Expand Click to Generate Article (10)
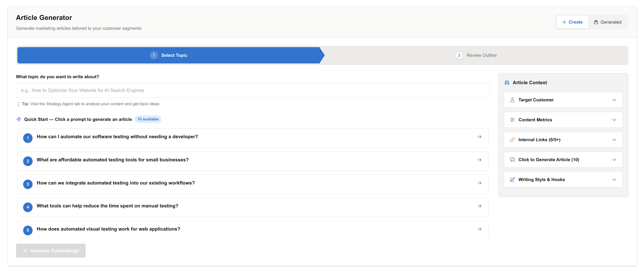Screen dimensions: 644x270 (x=614, y=160)
